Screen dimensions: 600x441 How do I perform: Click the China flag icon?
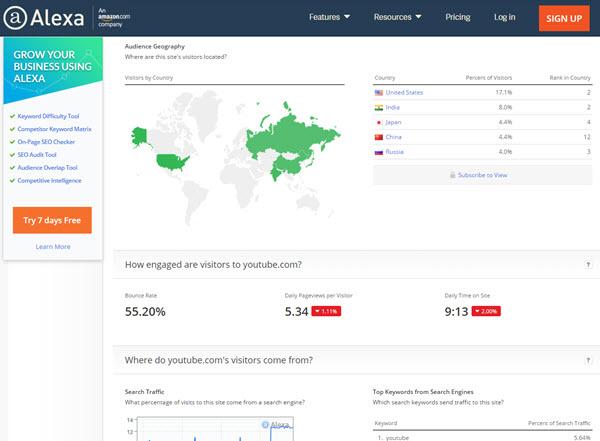coord(379,137)
